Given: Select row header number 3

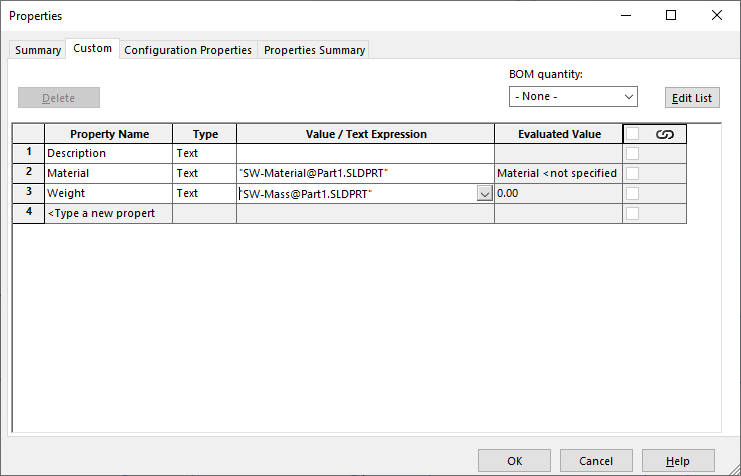Looking at the screenshot, I should 29,193.
